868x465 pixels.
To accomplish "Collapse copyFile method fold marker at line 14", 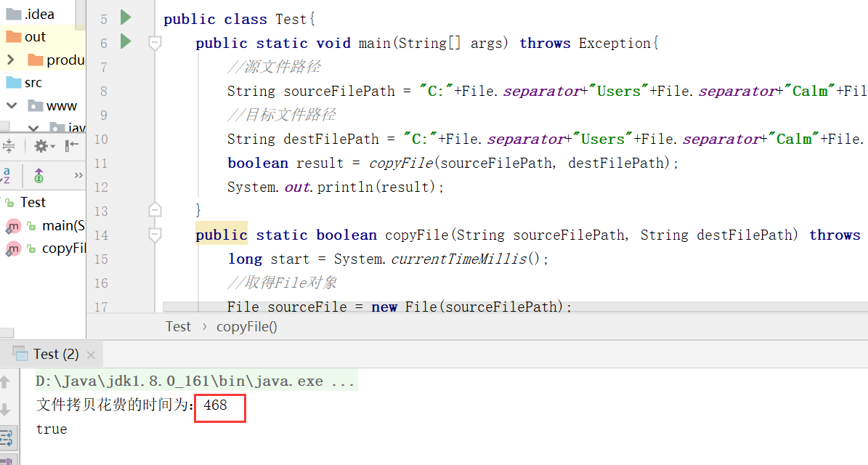I will [x=155, y=235].
